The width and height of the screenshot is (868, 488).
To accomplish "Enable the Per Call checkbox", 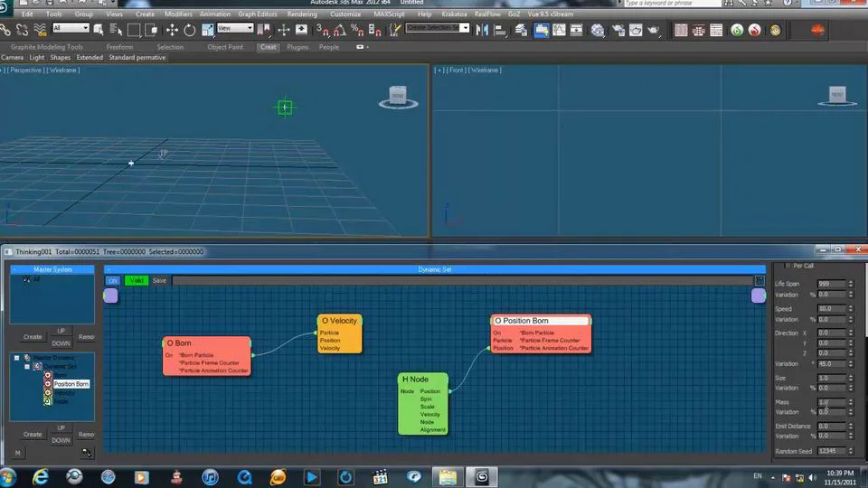I will click(786, 266).
